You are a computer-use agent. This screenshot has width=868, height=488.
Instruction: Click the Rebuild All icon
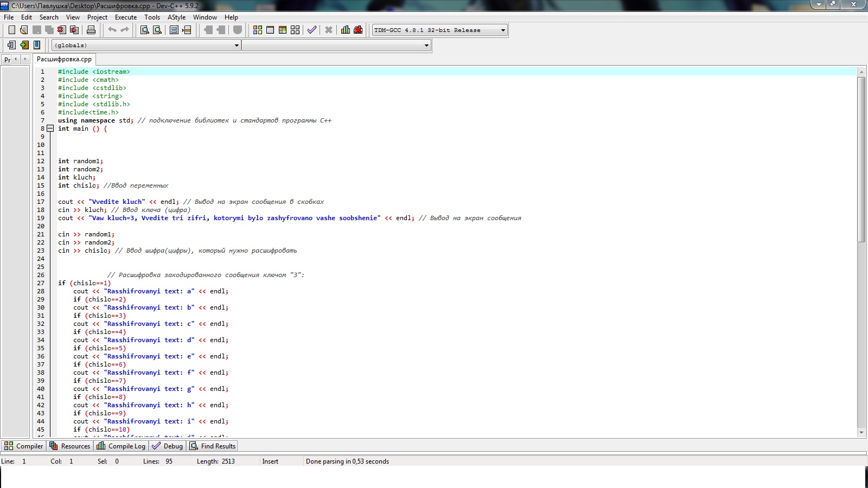click(x=295, y=30)
